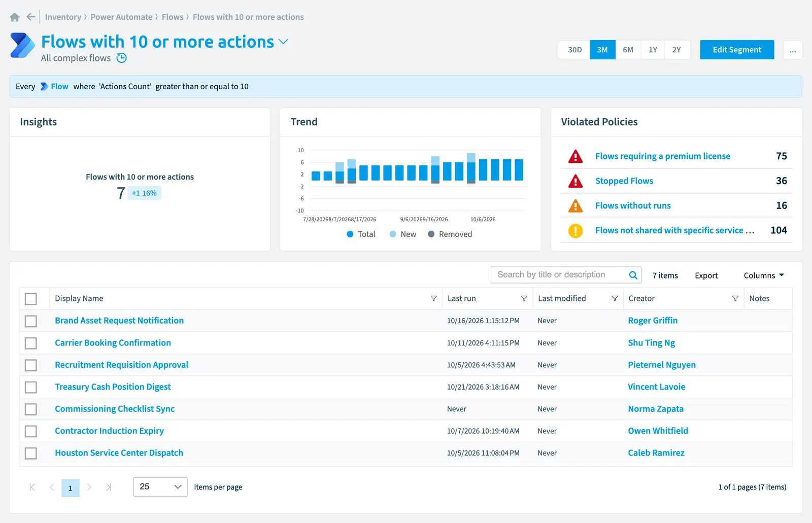
Task: Go to previous page arrow
Action: (x=52, y=487)
